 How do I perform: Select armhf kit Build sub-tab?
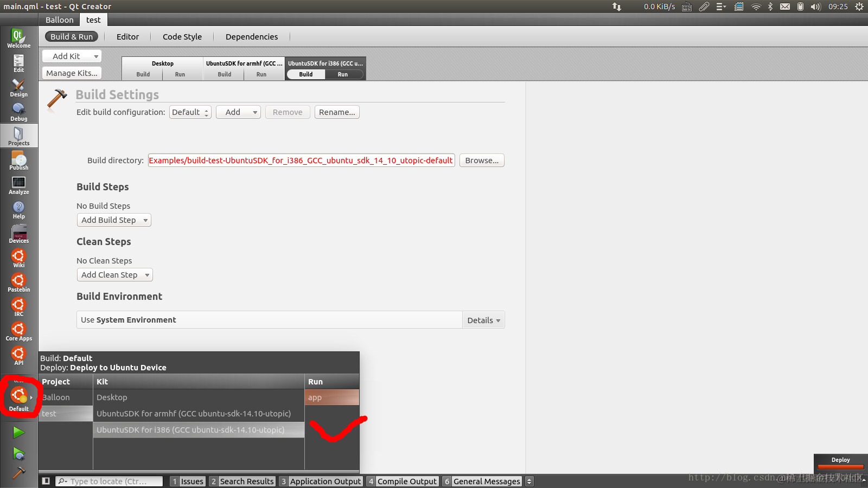pyautogui.click(x=225, y=74)
